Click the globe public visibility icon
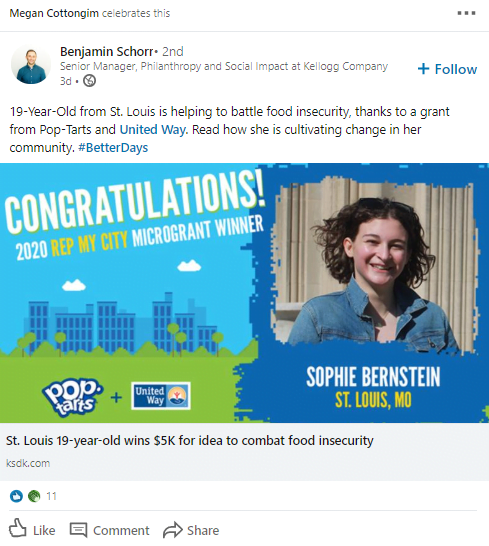489x546 pixels. pyautogui.click(x=90, y=81)
